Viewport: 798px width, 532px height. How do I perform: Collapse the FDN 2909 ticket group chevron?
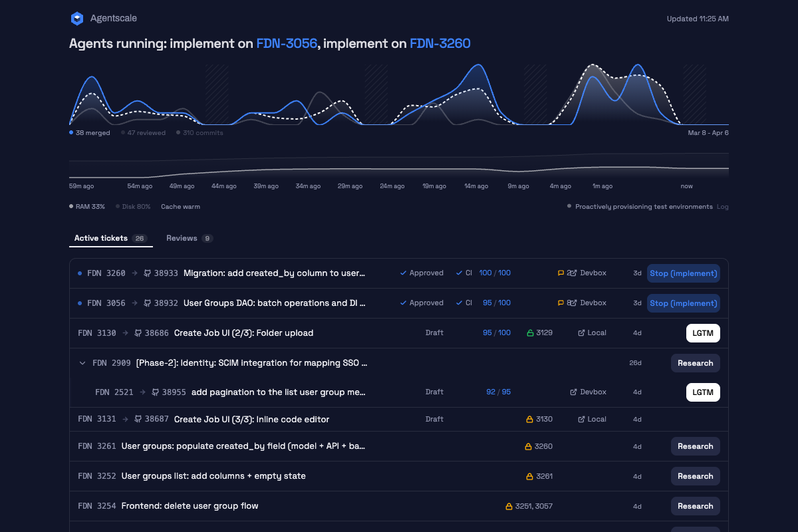82,363
